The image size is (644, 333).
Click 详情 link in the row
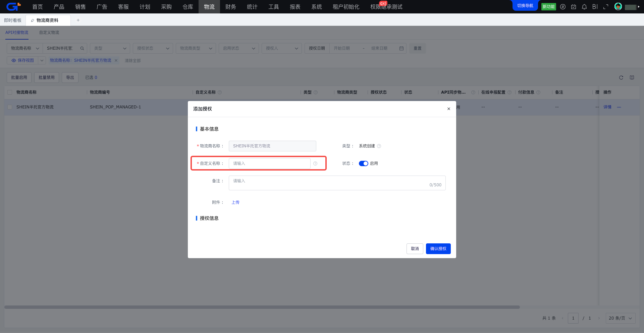(x=607, y=107)
